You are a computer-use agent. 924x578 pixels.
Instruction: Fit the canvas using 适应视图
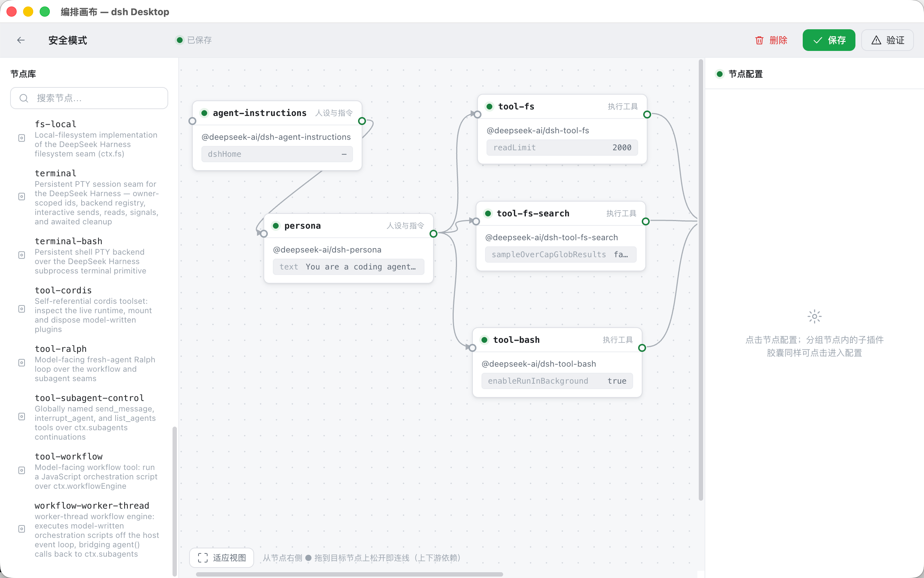(x=222, y=558)
